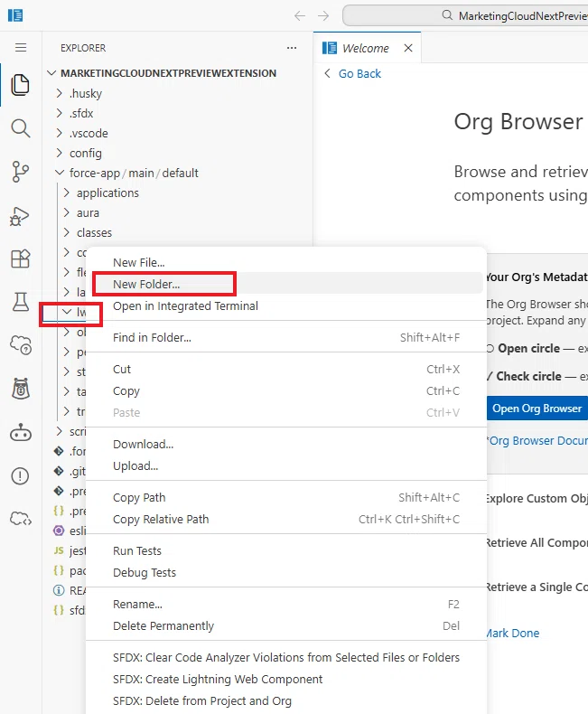
Task: Select Copy from context menu
Action: point(286,391)
